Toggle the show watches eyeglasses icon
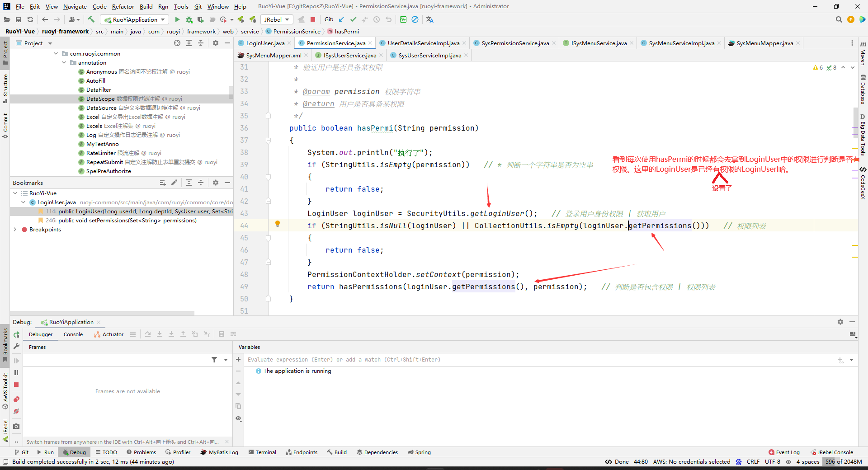 238,418
